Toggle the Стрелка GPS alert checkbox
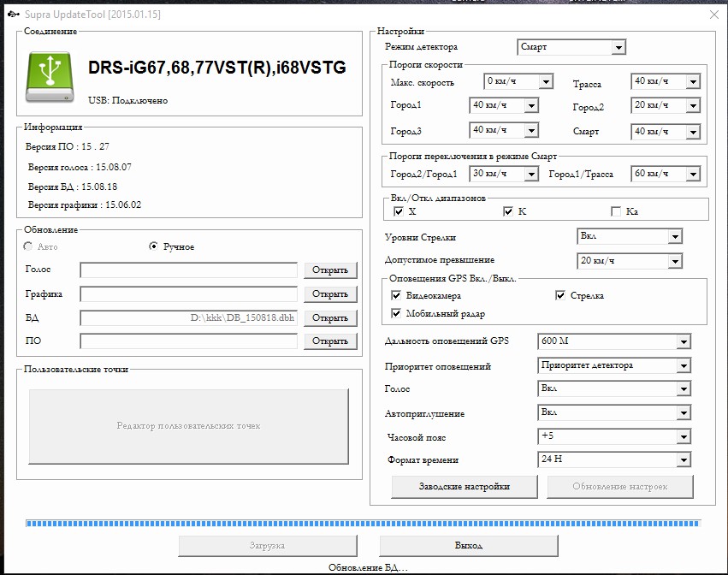Viewport: 728px width, 575px height. click(560, 295)
